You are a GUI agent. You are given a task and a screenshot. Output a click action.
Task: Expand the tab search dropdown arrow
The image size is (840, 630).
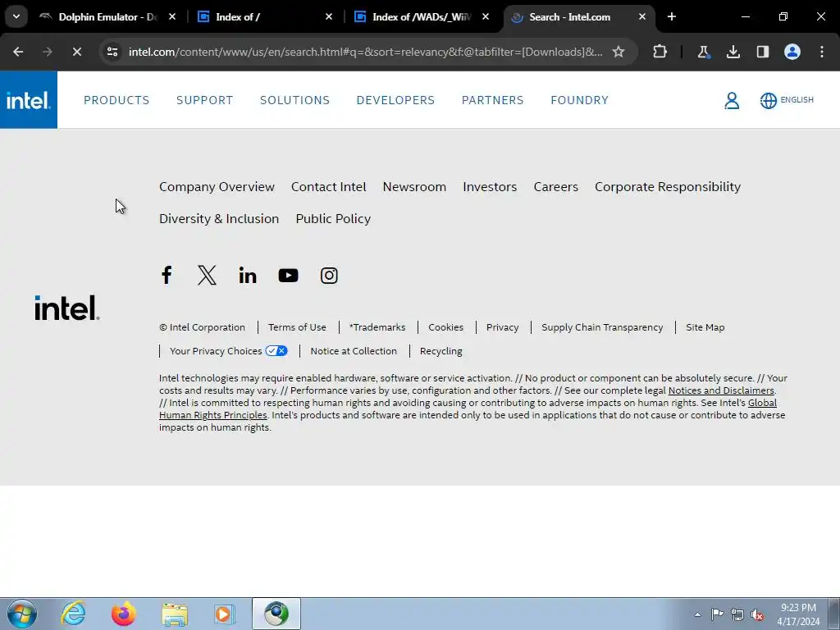pos(16,16)
